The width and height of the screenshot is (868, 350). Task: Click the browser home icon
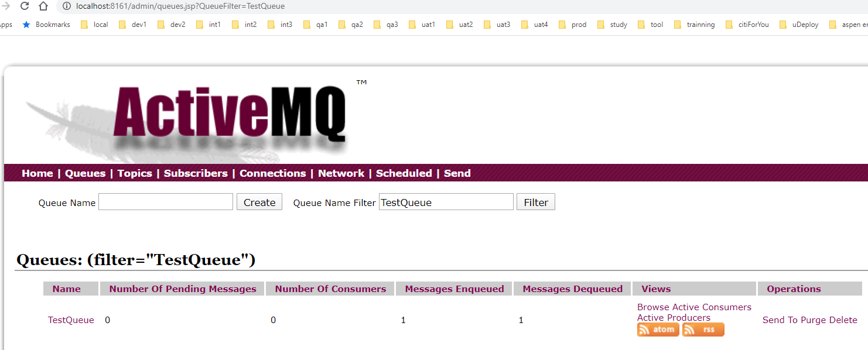[x=43, y=6]
